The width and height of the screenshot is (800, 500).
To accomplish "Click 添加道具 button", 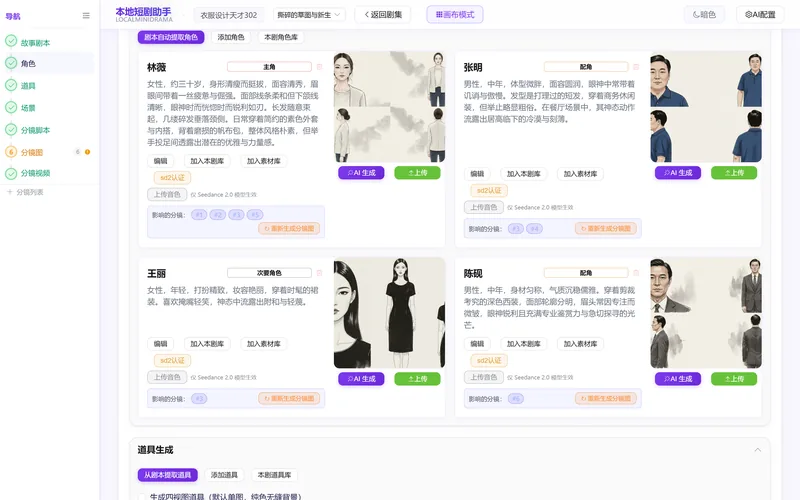I will (x=224, y=475).
